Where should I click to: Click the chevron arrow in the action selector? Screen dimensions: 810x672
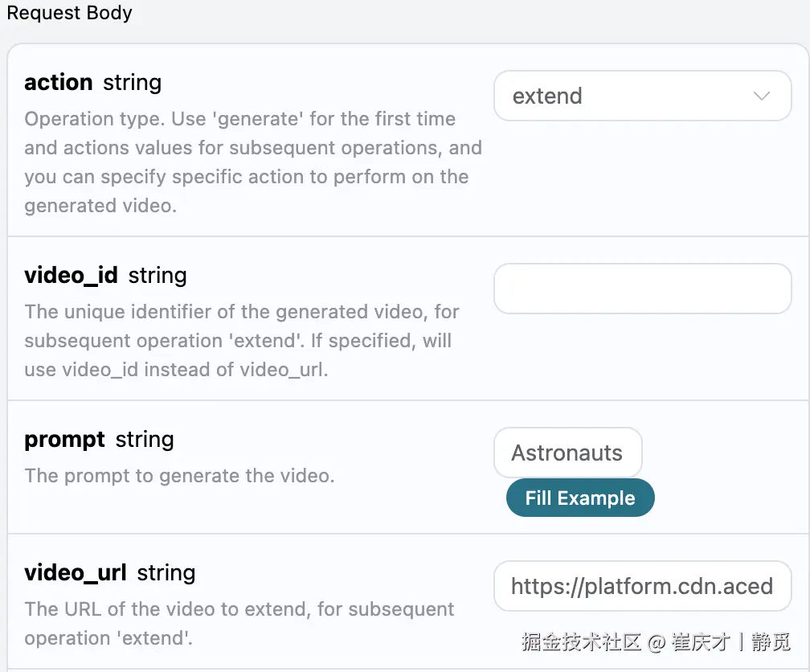[x=761, y=96]
